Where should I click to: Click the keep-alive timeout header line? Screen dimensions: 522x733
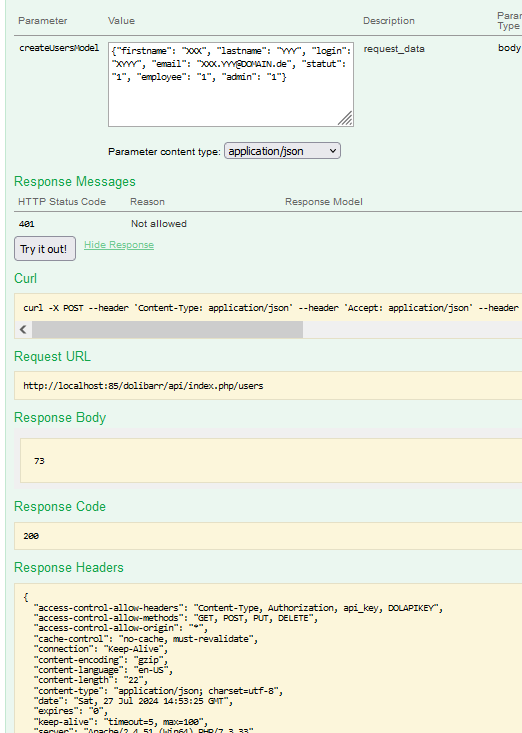tap(121, 722)
